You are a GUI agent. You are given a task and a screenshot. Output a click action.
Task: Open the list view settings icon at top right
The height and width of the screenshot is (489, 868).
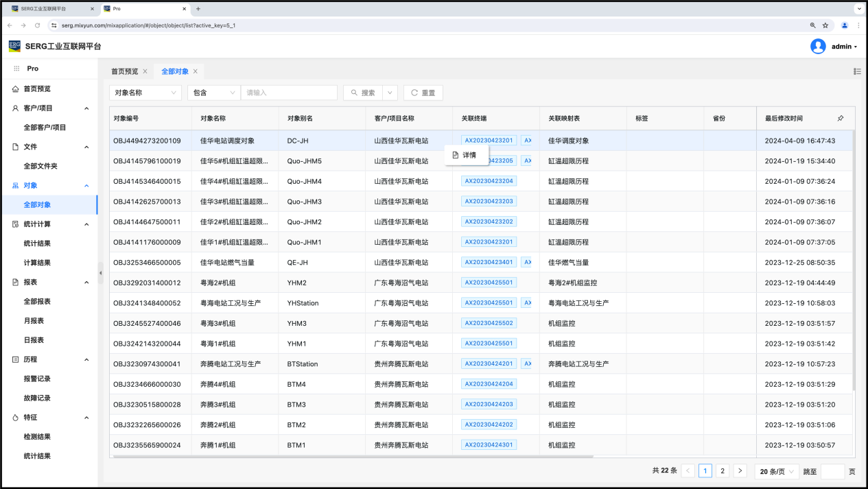(x=857, y=71)
